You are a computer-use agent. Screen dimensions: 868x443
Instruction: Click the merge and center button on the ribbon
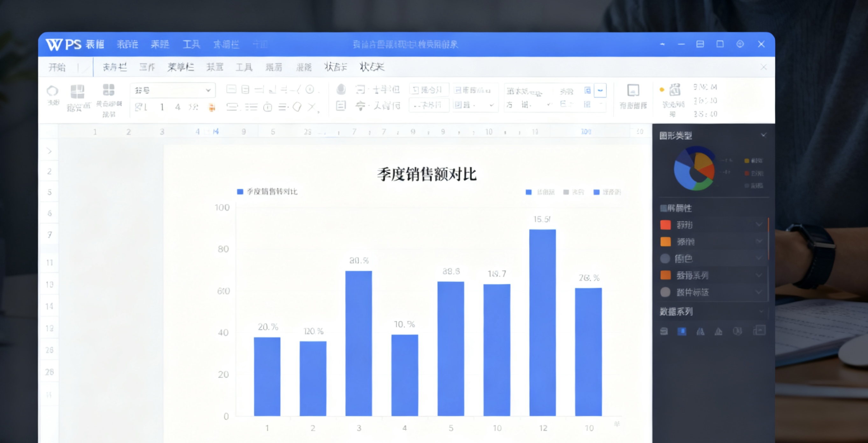pyautogui.click(x=429, y=90)
